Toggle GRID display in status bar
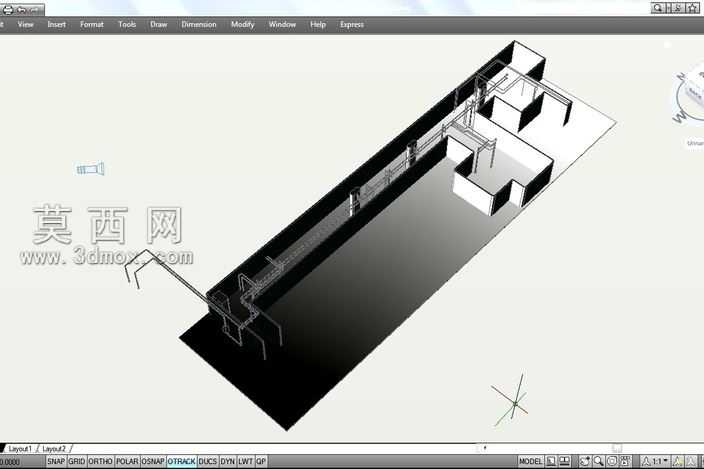Image resolution: width=704 pixels, height=469 pixels. click(77, 461)
